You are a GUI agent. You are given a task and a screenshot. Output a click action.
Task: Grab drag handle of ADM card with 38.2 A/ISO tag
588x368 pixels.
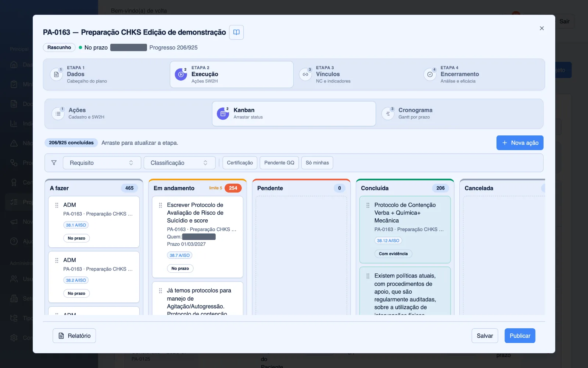click(x=57, y=260)
